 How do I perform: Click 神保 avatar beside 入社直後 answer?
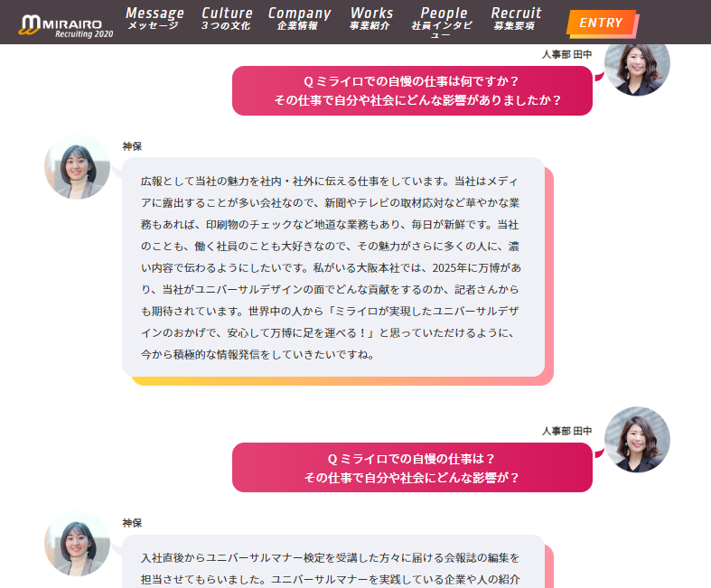pos(77,543)
